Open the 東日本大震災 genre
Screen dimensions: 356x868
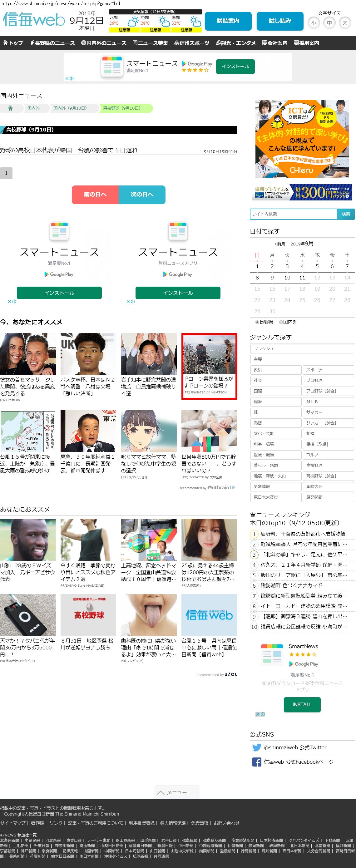coord(276,497)
